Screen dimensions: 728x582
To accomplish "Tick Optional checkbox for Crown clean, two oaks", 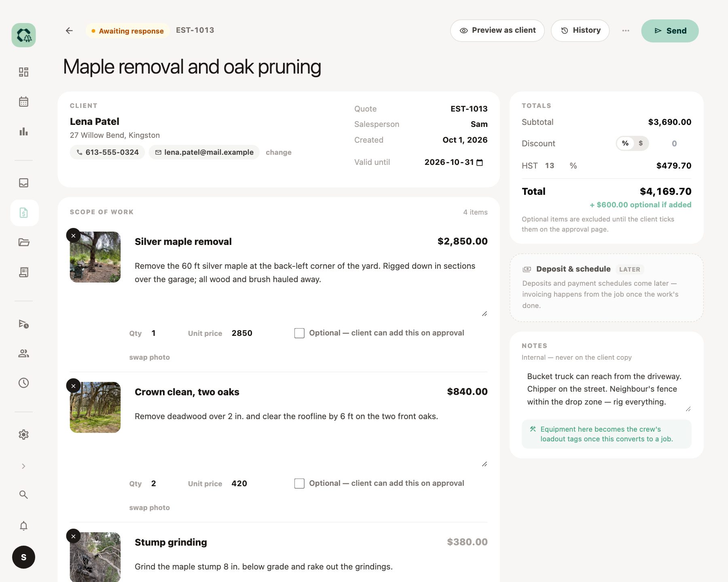I will coord(299,483).
